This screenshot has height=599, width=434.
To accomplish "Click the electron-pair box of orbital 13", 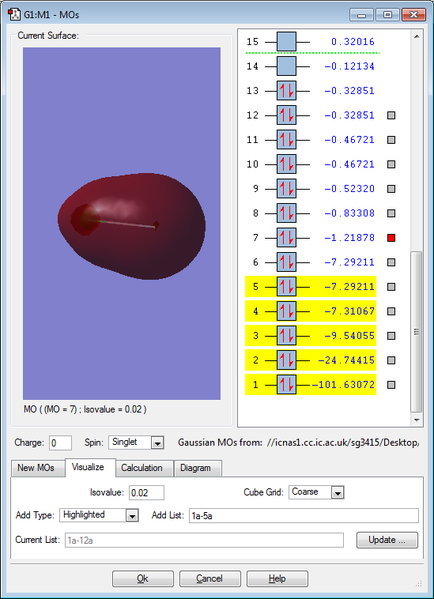I will click(x=286, y=91).
